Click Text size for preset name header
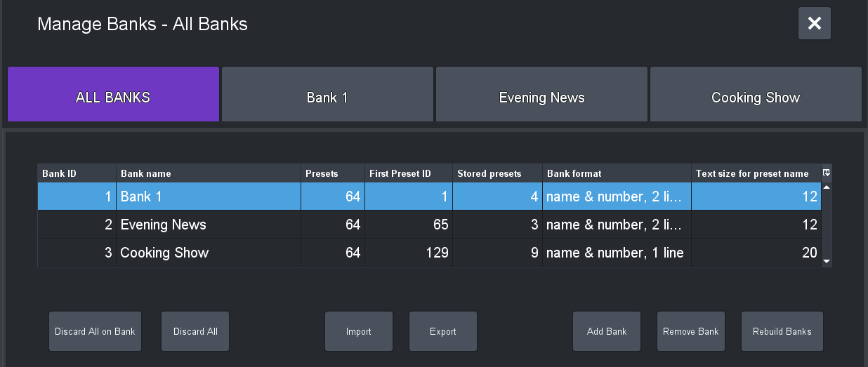868x367 pixels. click(x=756, y=173)
